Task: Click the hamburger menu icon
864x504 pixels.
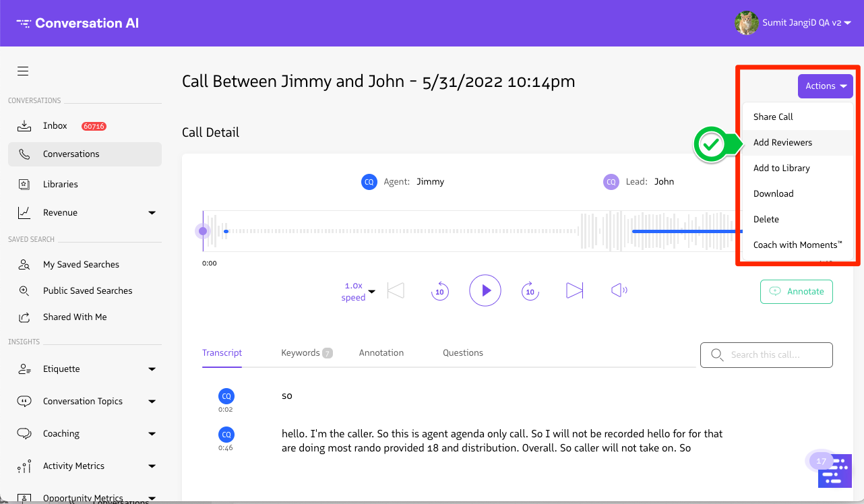Action: pos(23,71)
